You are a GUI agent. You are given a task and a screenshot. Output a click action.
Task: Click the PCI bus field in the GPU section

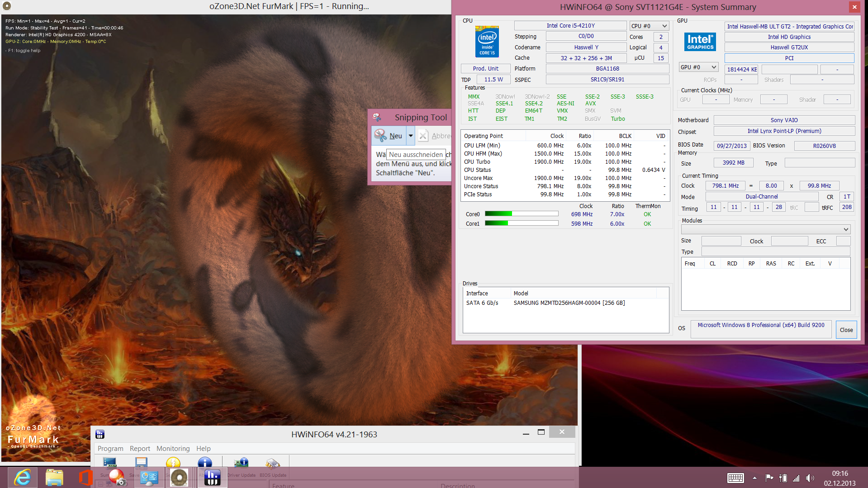[789, 58]
